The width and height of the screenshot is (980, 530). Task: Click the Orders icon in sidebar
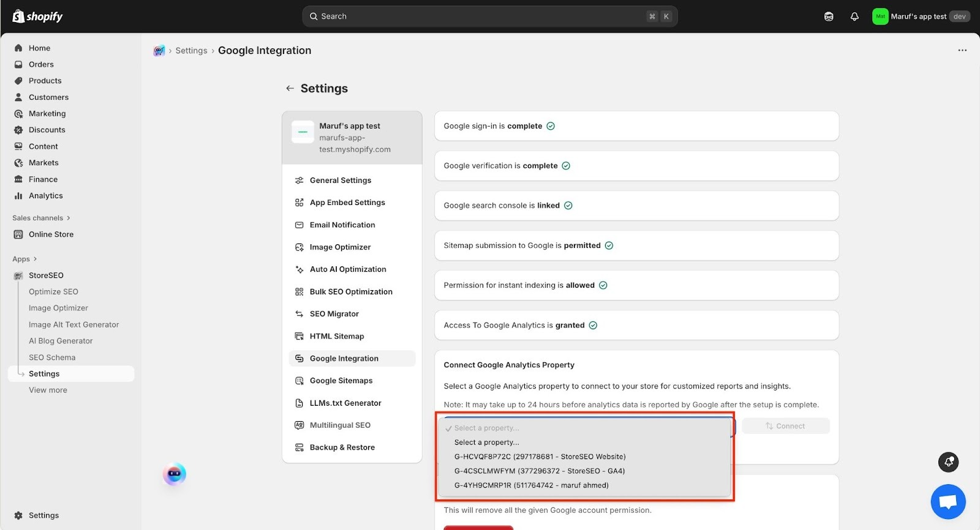coord(18,64)
